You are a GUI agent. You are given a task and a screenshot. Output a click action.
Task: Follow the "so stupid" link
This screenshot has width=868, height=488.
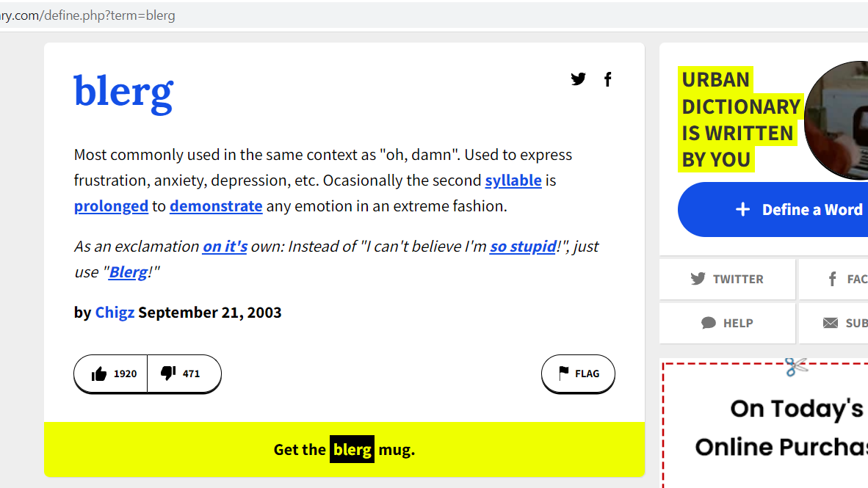(523, 247)
